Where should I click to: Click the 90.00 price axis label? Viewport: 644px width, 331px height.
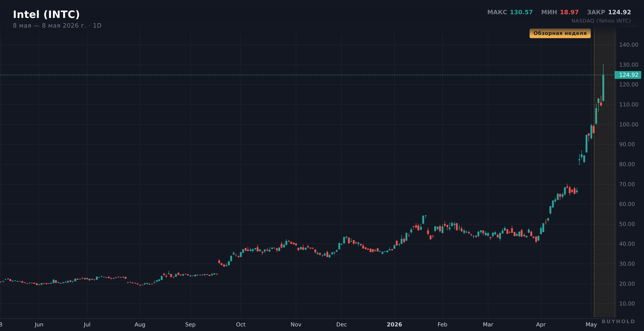pos(627,144)
